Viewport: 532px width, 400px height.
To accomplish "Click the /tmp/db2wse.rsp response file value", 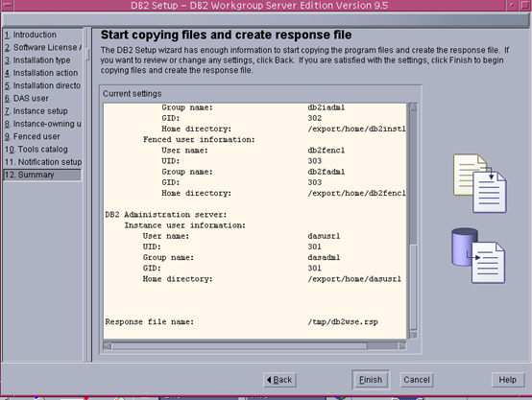I will pos(343,321).
